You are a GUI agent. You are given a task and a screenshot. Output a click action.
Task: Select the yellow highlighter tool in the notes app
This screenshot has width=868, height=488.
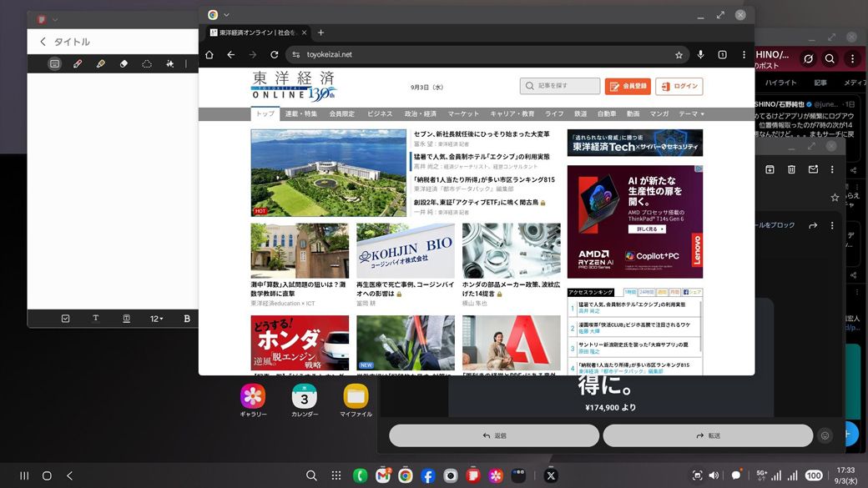point(101,63)
